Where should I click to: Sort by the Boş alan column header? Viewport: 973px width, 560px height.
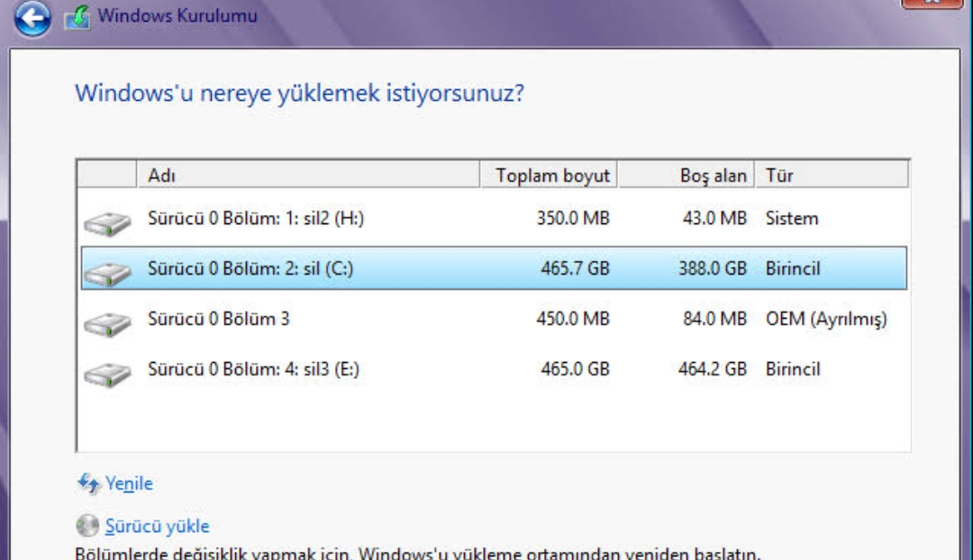coord(687,175)
